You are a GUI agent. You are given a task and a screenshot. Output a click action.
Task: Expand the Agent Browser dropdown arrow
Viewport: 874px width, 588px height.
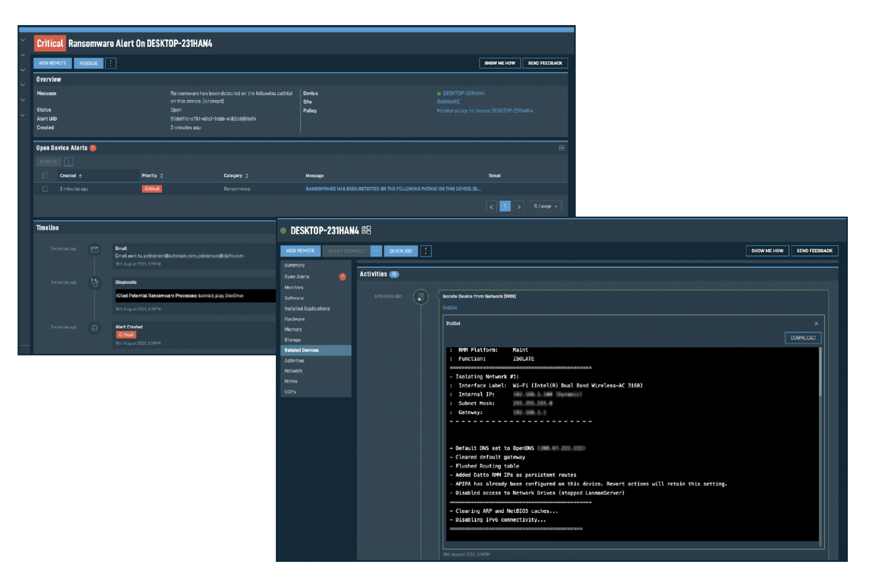(x=376, y=251)
